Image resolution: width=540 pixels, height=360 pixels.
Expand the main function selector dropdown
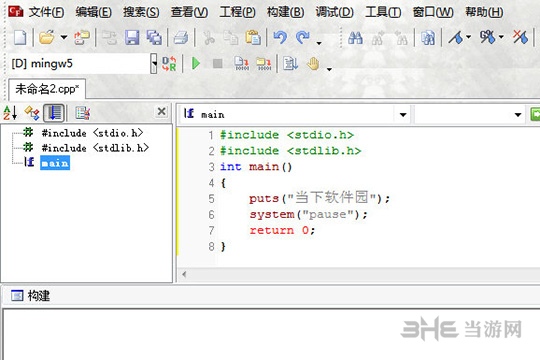[x=403, y=114]
